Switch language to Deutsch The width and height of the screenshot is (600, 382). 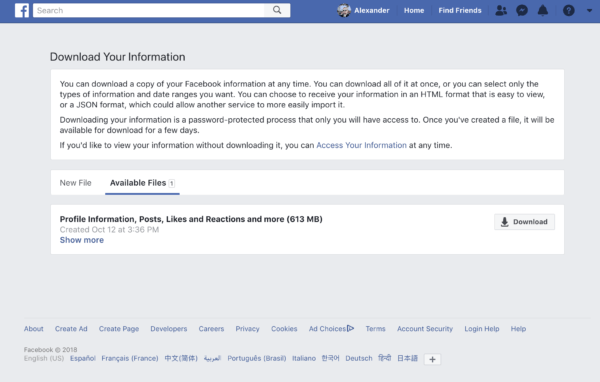point(359,359)
